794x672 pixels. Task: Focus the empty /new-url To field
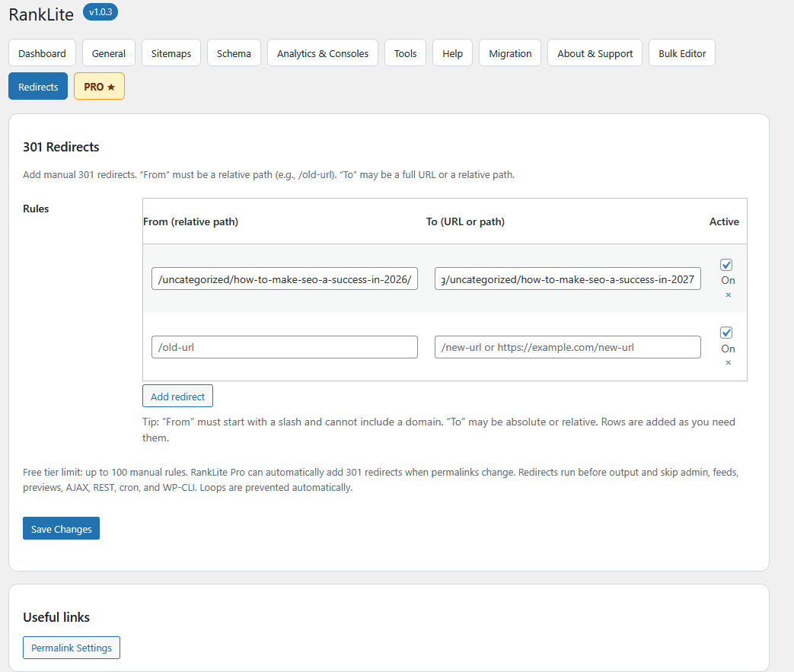coord(568,347)
